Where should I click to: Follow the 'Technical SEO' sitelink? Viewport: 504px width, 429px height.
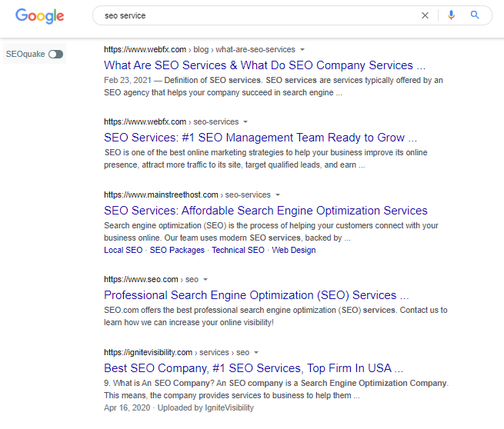point(238,250)
